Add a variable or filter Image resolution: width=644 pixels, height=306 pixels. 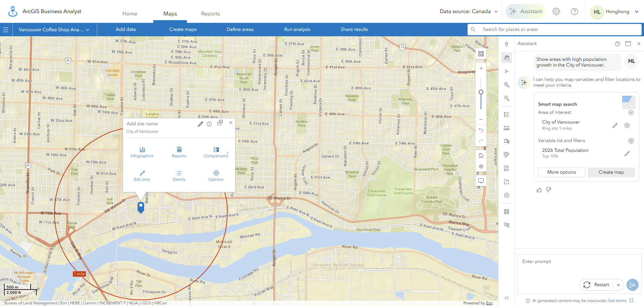pyautogui.click(x=631, y=141)
